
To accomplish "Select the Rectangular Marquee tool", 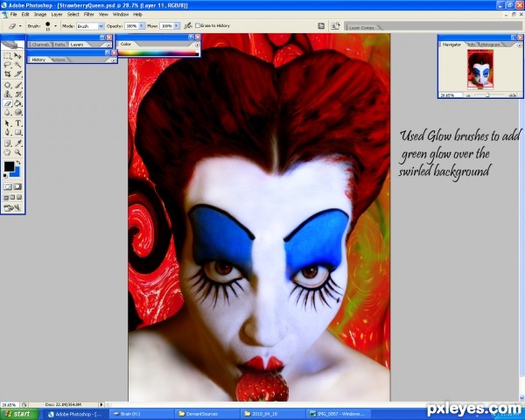I will [7, 56].
